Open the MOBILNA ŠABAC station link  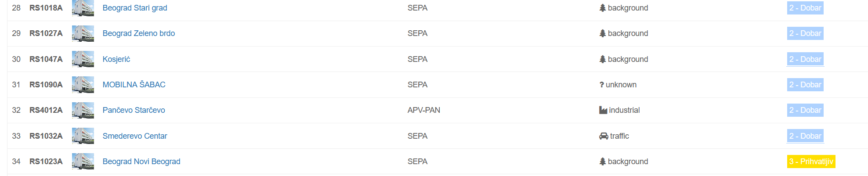click(x=134, y=85)
